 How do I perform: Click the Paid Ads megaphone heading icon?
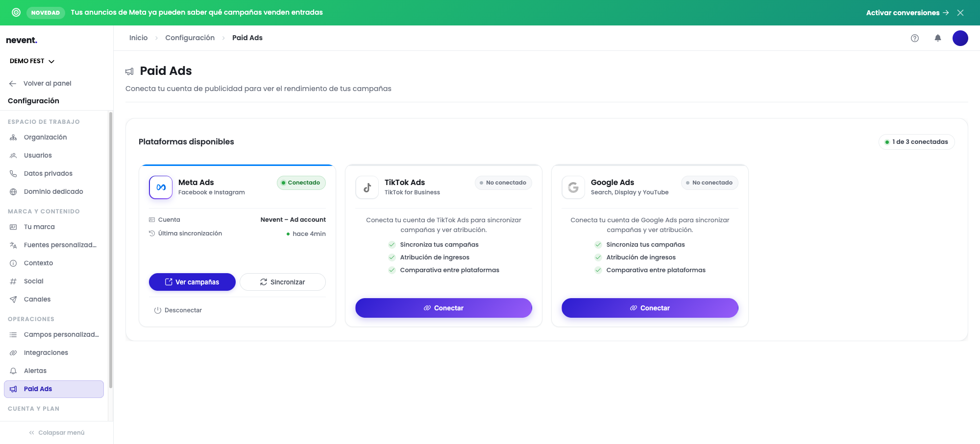click(129, 71)
